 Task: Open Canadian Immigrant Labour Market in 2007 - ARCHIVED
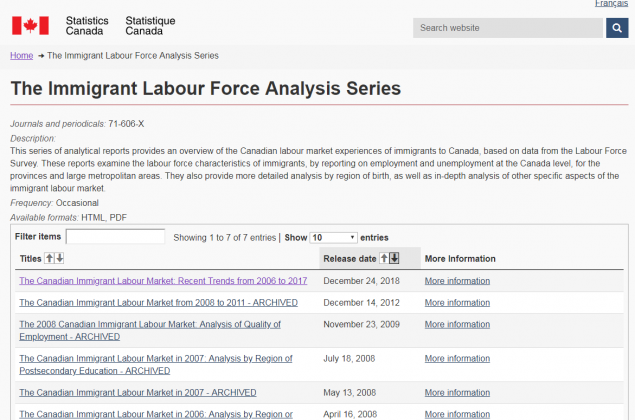tap(138, 392)
